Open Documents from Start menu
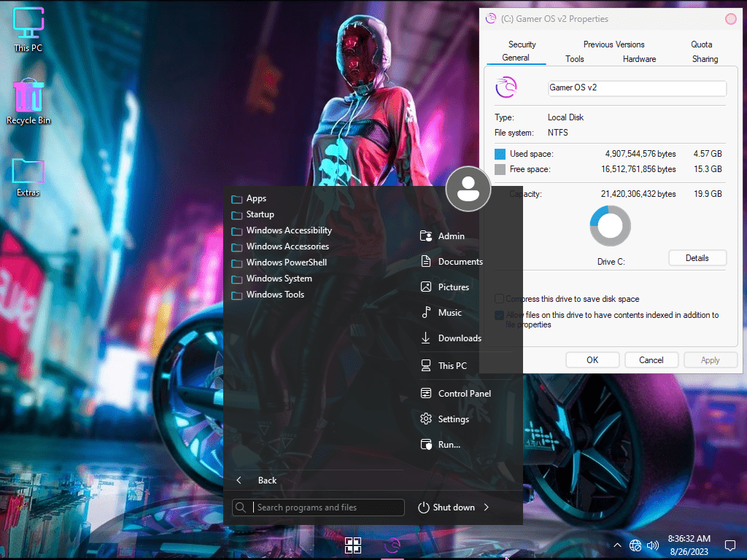The width and height of the screenshot is (747, 560). point(452,262)
